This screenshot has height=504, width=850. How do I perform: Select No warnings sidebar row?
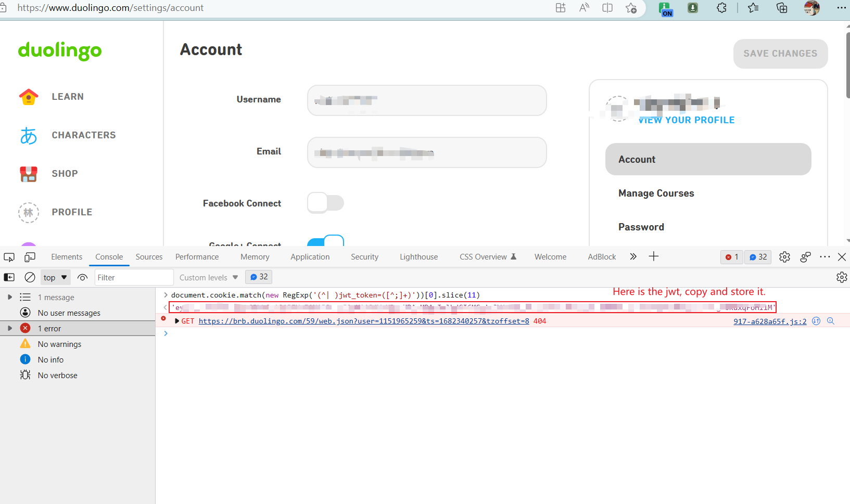pos(78,344)
